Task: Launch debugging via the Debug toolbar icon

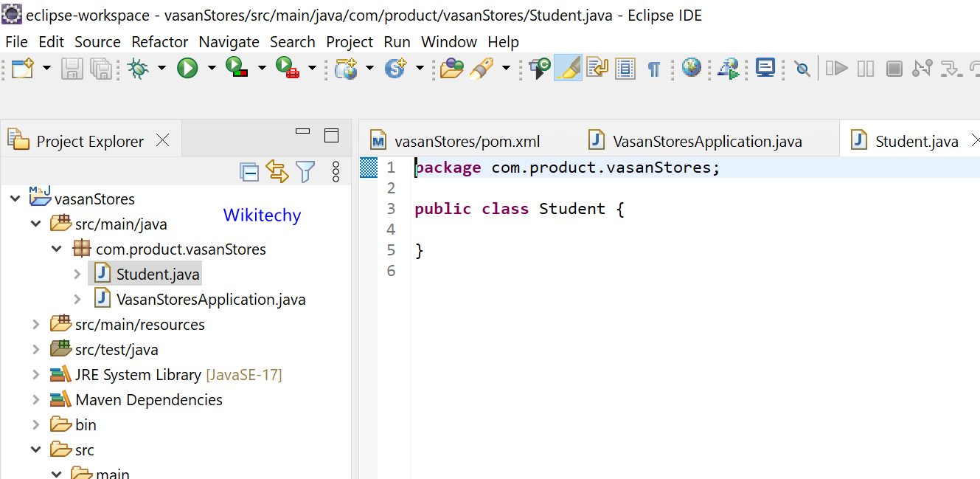Action: pos(137,68)
